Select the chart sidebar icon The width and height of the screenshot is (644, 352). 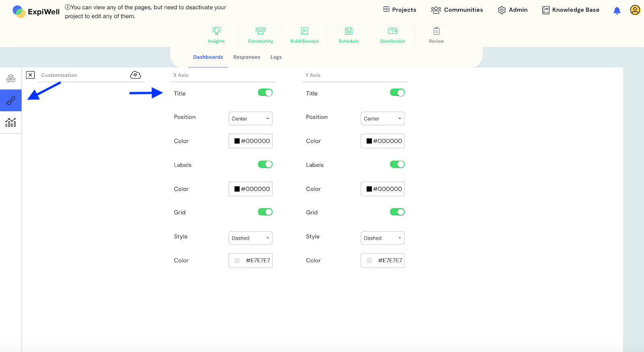coord(11,122)
